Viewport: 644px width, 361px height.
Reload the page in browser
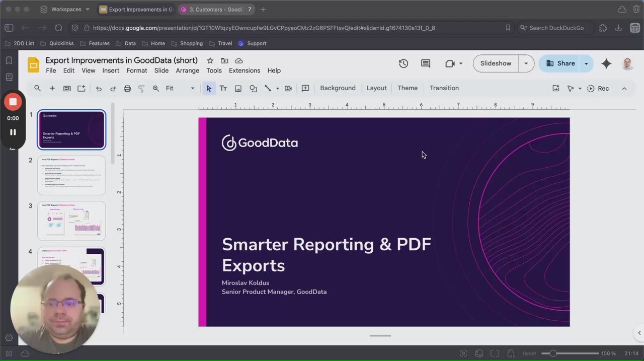[58, 28]
